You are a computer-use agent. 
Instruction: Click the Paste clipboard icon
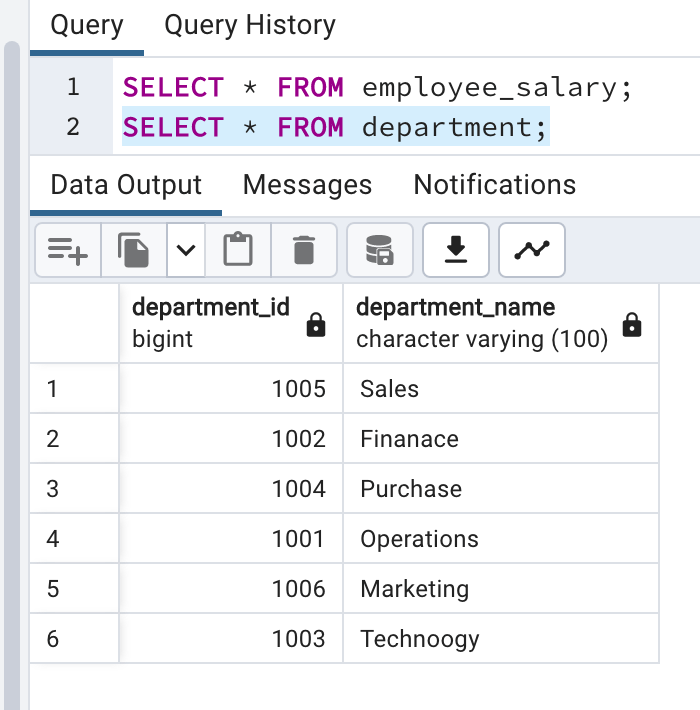(238, 250)
